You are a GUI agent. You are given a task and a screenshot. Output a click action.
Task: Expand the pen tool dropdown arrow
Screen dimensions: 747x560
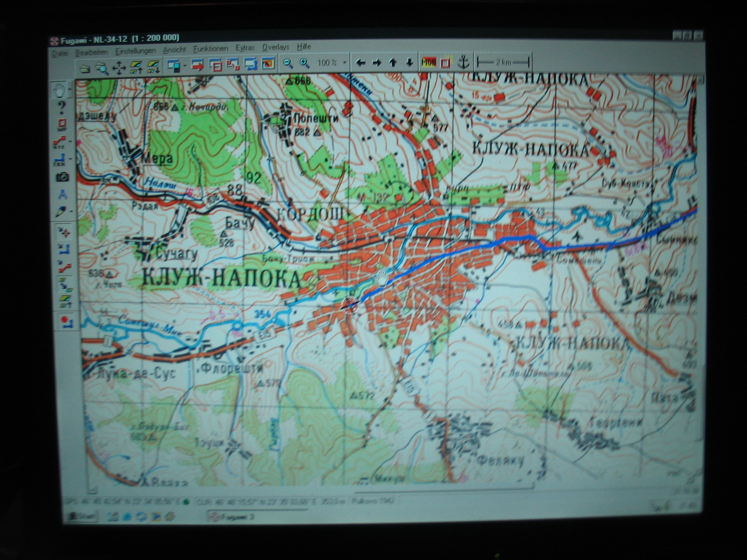pos(71,211)
